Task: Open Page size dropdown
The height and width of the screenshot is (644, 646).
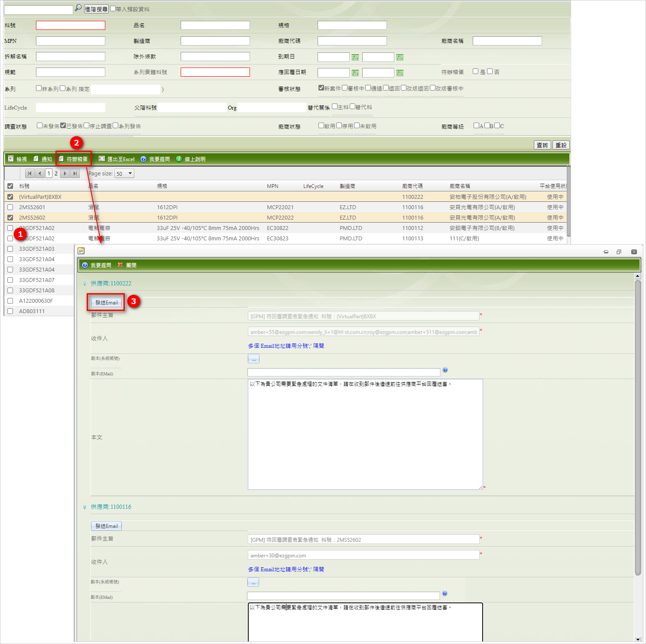Action: pos(124,174)
